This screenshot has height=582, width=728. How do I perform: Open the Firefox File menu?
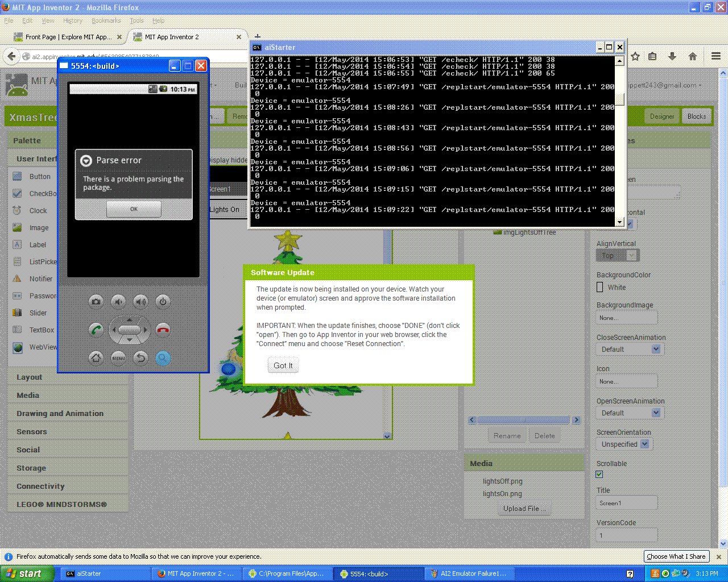pos(9,20)
